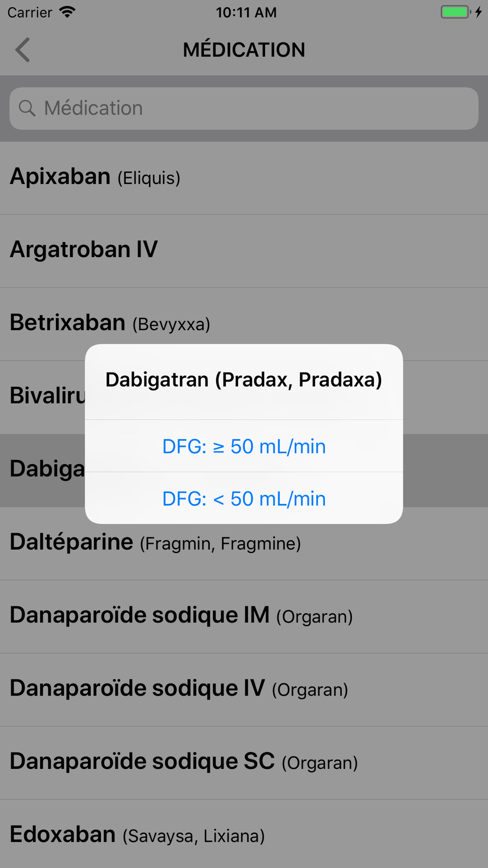Open Betrixaban (Bevyxxa) entry
488x868 pixels.
pyautogui.click(x=244, y=324)
